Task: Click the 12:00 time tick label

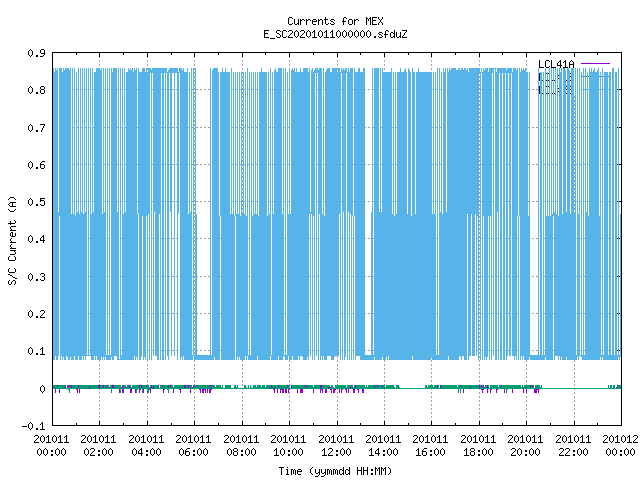Action: point(336,452)
